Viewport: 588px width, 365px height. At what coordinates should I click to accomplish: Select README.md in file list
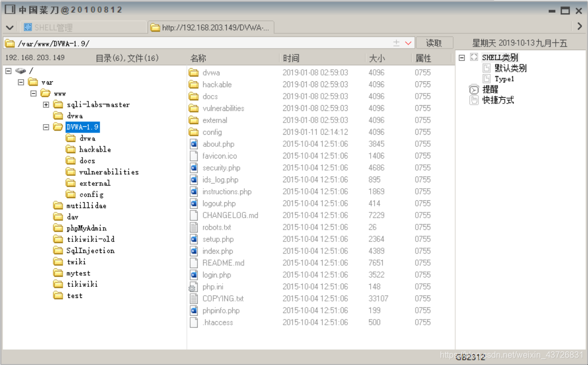[223, 263]
